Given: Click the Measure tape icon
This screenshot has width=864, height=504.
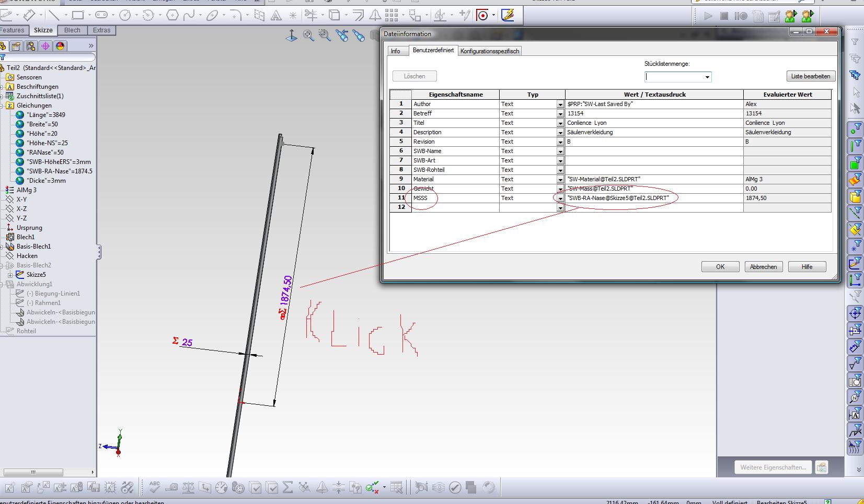Looking at the screenshot, I should 171,487.
